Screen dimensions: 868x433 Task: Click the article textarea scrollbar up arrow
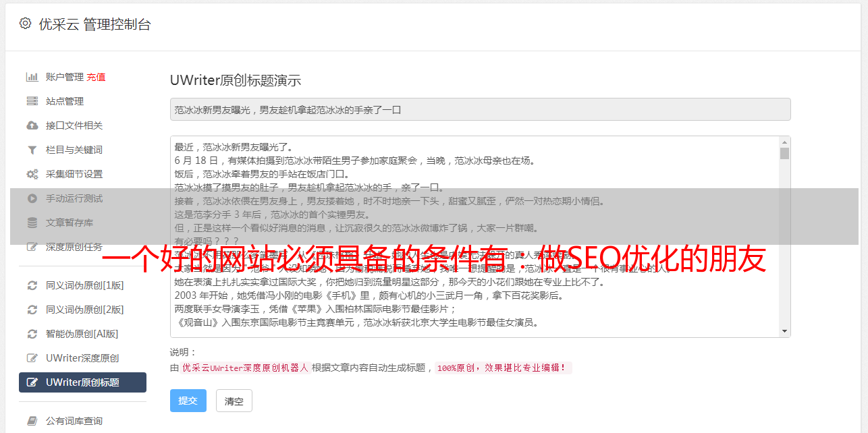tap(784, 142)
